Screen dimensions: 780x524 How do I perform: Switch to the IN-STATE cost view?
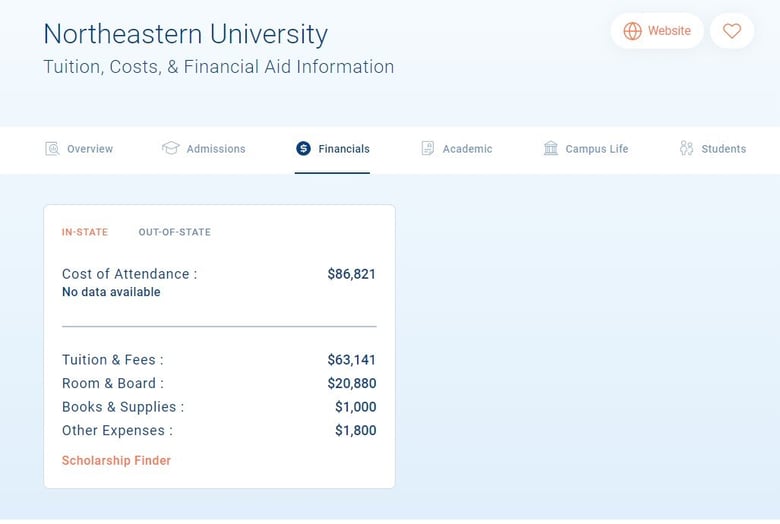pos(85,232)
